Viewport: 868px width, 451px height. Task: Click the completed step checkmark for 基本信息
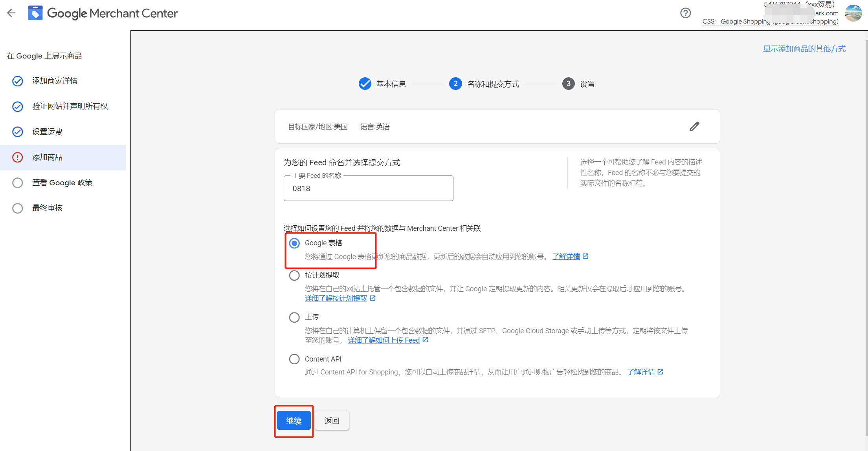tap(365, 84)
